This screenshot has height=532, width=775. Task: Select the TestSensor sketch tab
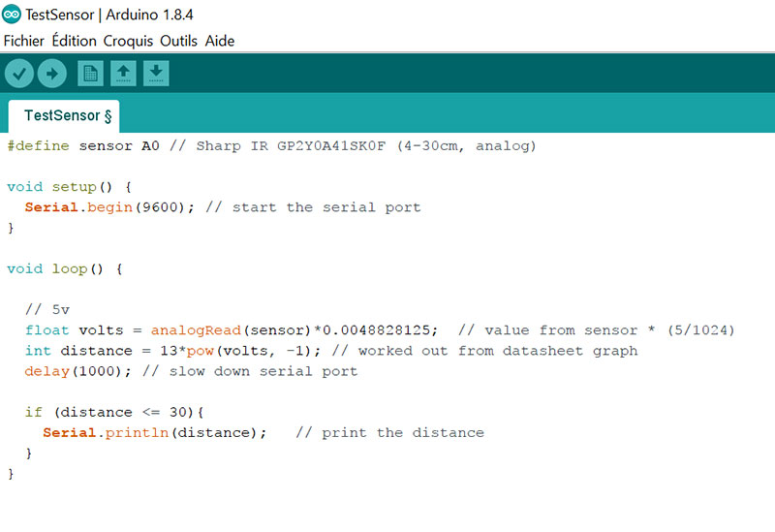pos(63,115)
